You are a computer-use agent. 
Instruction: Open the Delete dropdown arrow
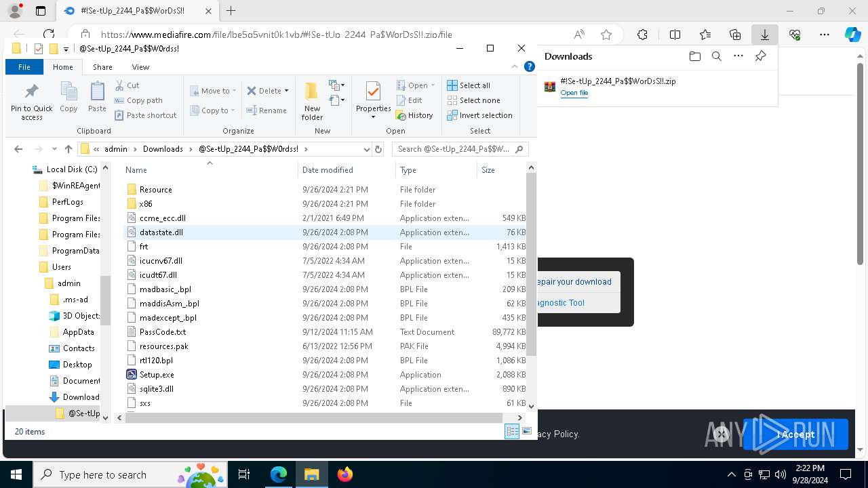(286, 91)
